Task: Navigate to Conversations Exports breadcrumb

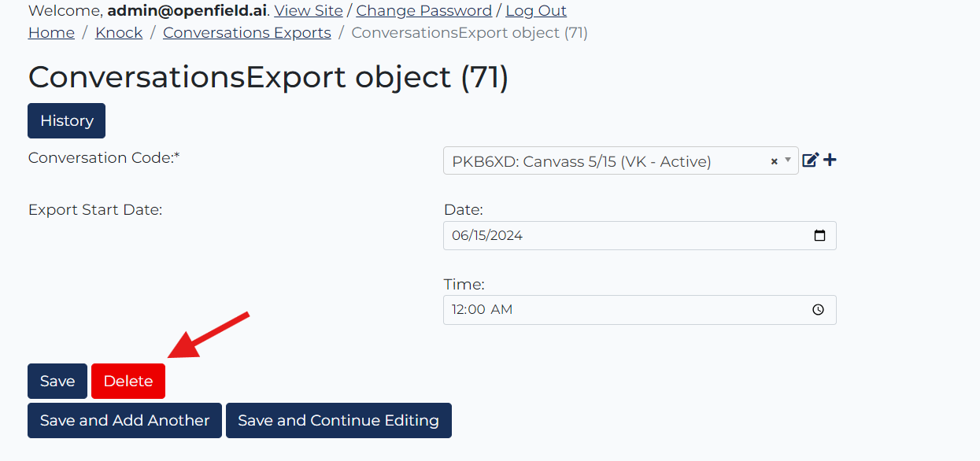Action: 247,33
